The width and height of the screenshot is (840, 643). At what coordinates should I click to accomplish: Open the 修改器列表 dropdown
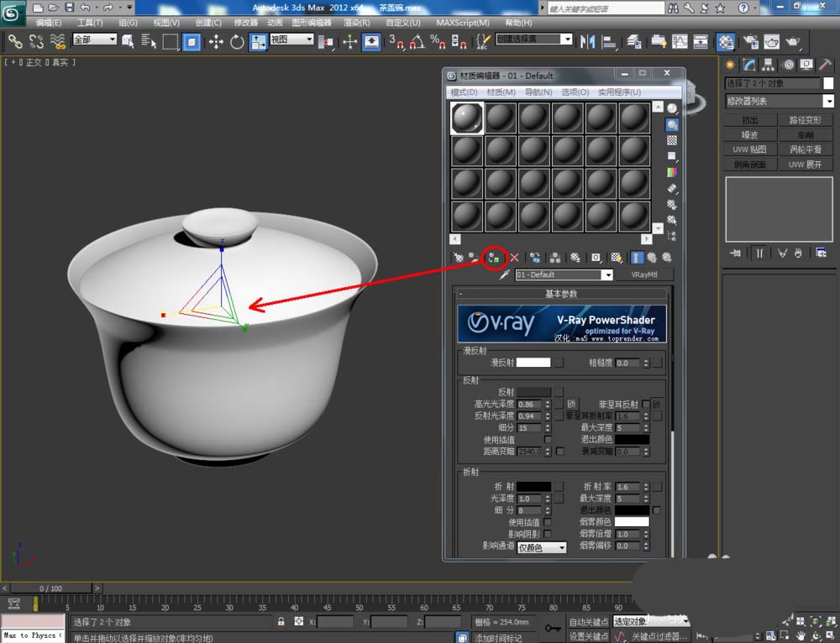(780, 101)
